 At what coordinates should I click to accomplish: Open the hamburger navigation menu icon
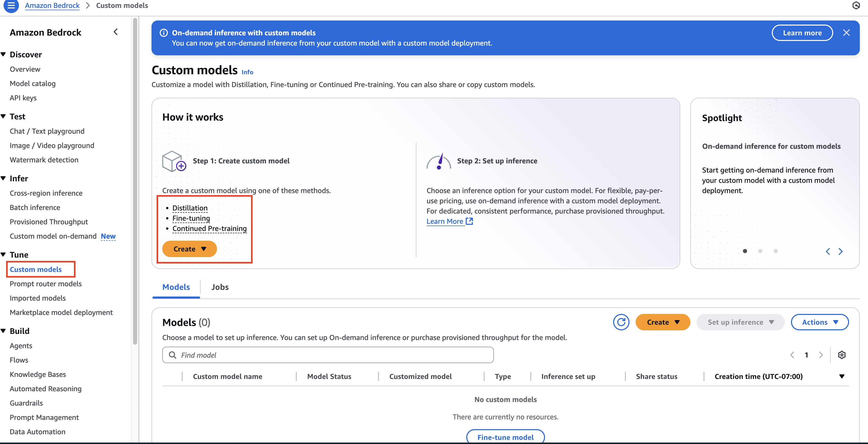click(11, 5)
